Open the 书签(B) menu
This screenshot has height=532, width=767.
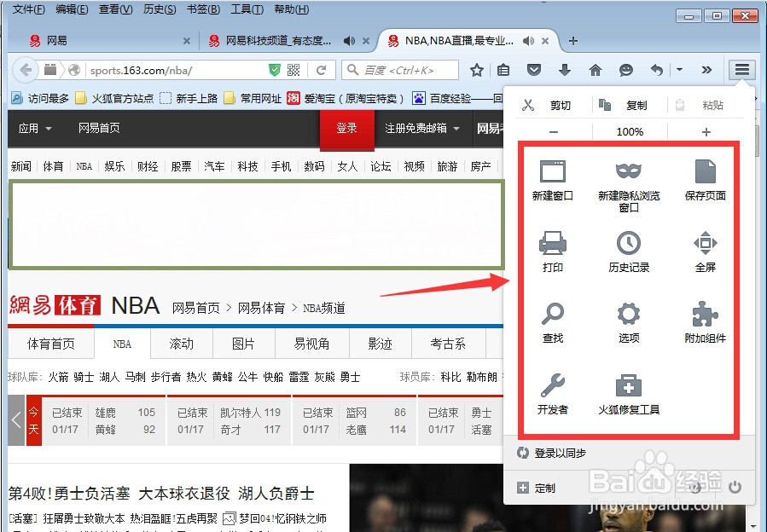tap(203, 9)
